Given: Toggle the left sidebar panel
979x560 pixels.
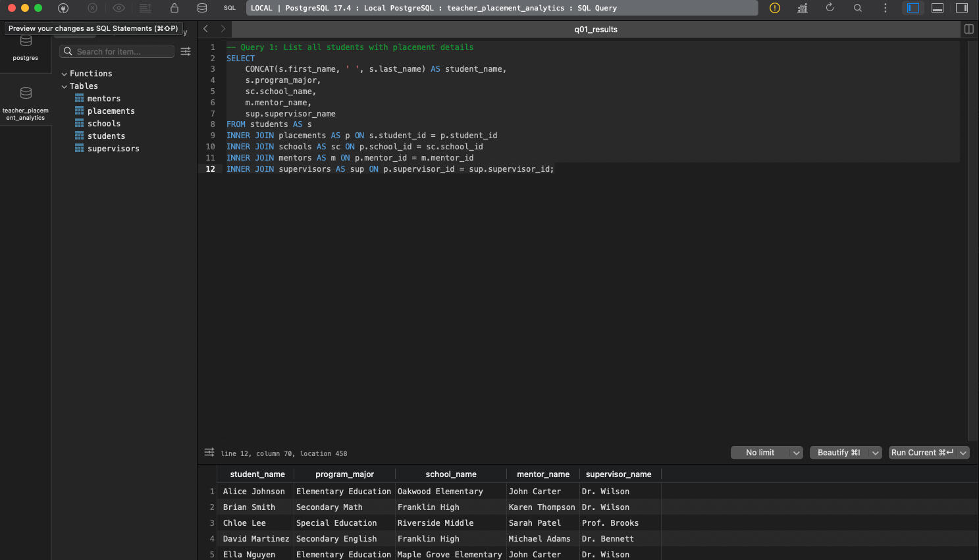Looking at the screenshot, I should [913, 8].
